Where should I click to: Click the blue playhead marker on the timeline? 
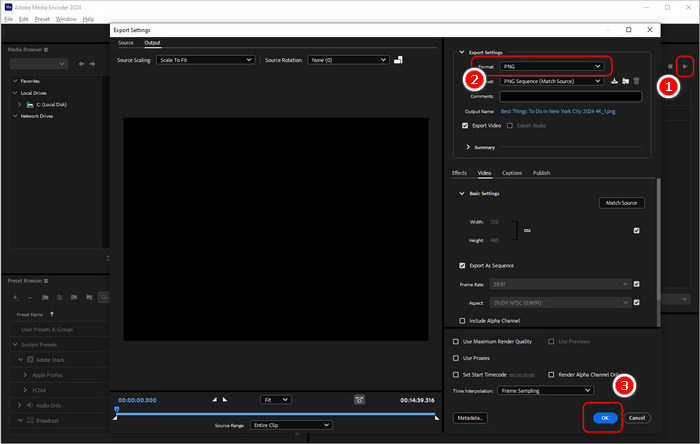(x=117, y=409)
